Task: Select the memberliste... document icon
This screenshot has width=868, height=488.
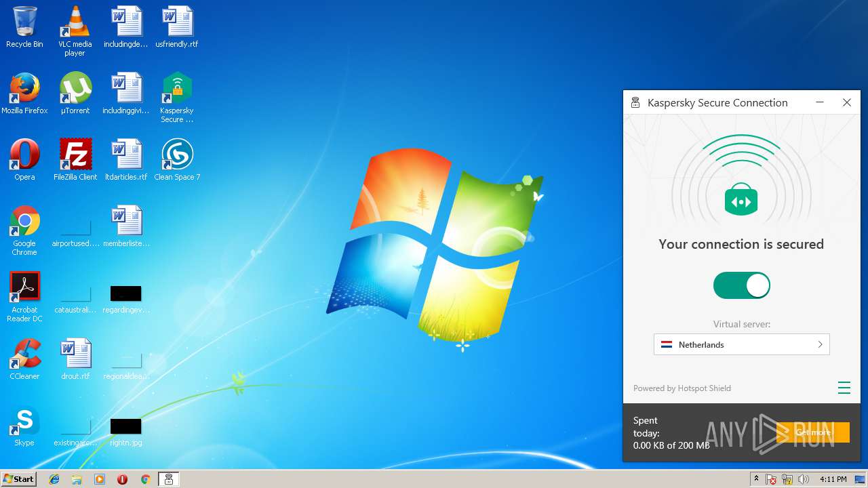Action: point(126,226)
